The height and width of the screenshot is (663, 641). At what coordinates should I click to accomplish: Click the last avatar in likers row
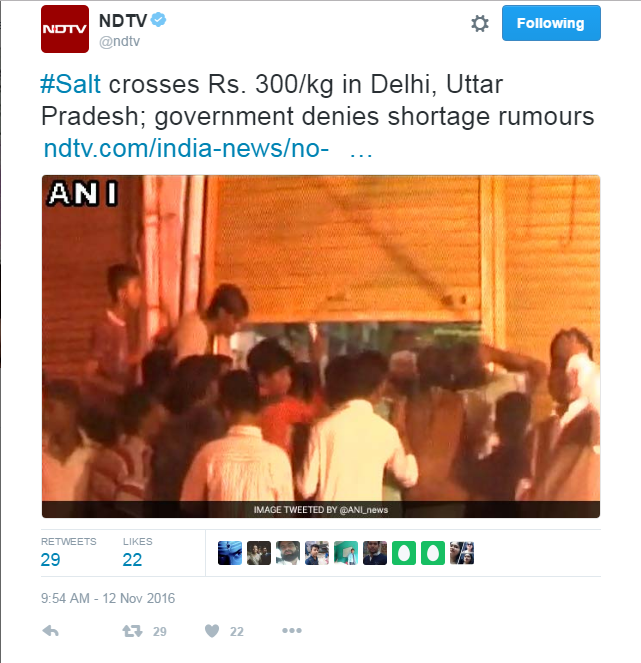point(462,553)
